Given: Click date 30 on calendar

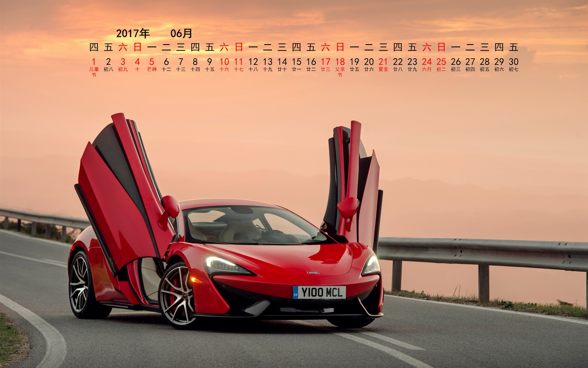Looking at the screenshot, I should 514,62.
